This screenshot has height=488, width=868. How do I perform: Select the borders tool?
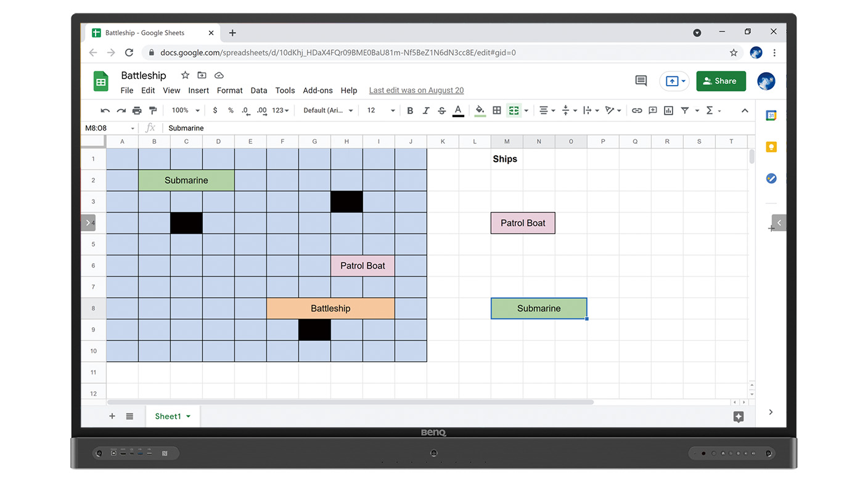497,110
